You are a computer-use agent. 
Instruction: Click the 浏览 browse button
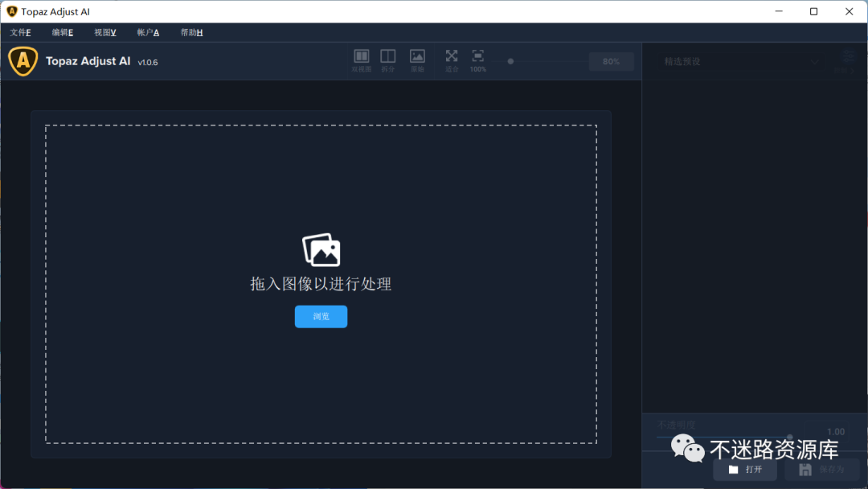coord(321,316)
